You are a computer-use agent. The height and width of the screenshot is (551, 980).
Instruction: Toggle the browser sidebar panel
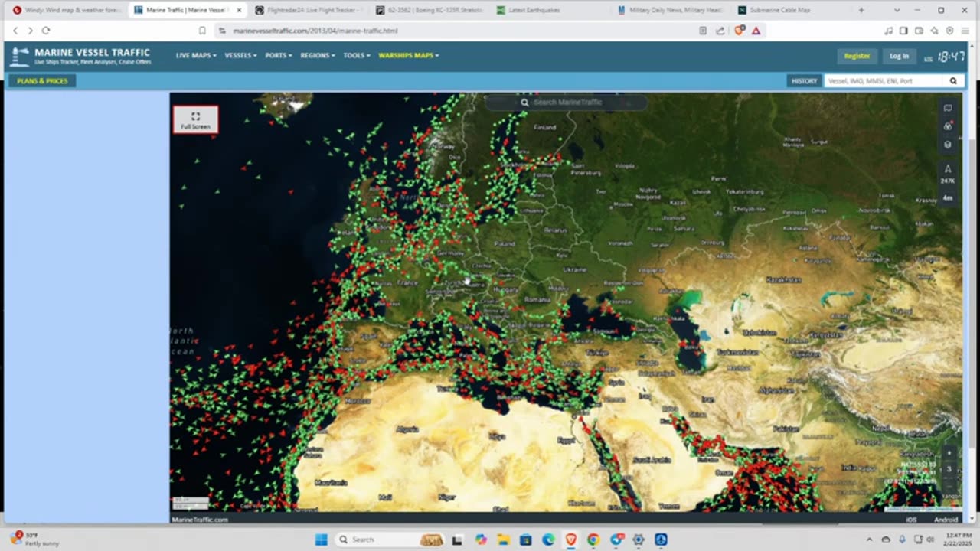click(903, 31)
